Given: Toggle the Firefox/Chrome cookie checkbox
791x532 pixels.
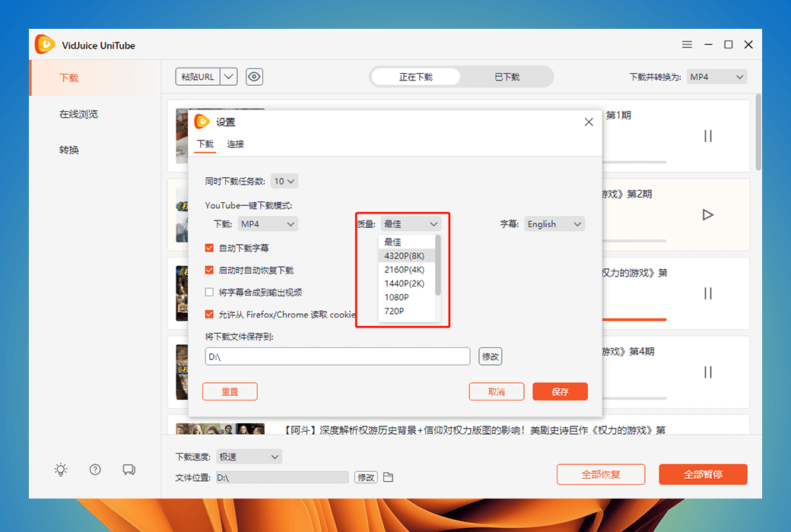Looking at the screenshot, I should 209,314.
